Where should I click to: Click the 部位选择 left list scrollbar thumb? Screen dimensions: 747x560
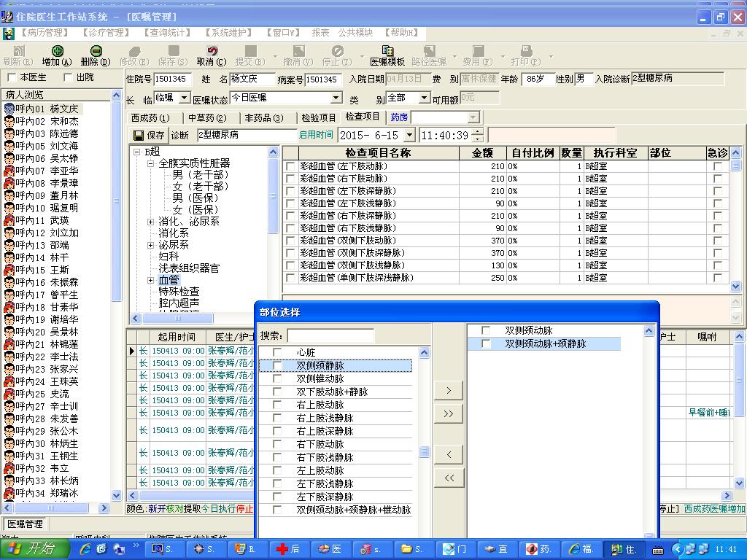pos(424,451)
